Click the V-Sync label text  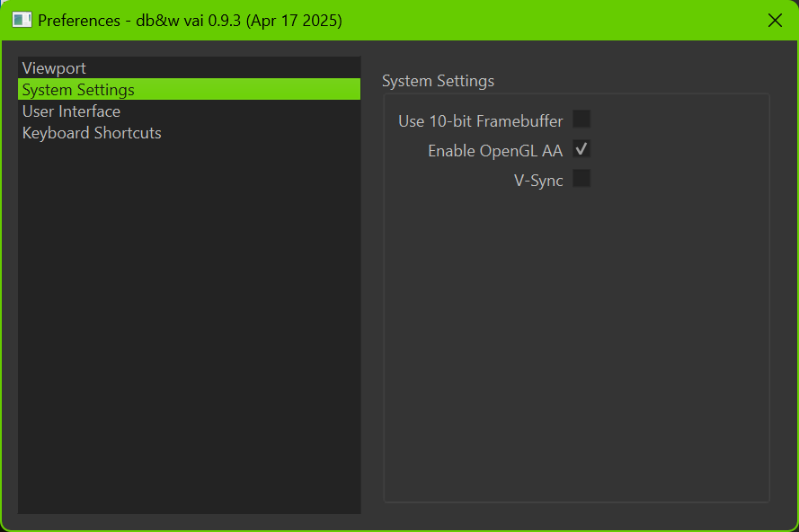click(538, 181)
